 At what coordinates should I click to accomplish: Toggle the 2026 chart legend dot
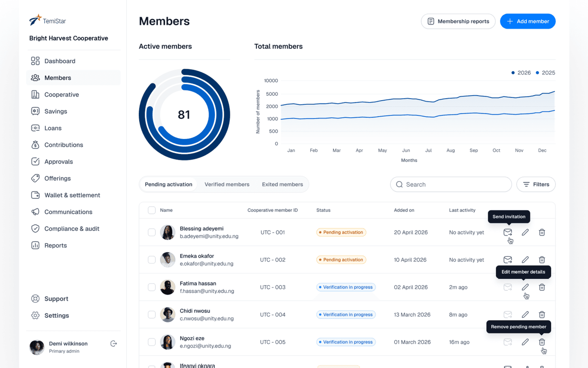tap(513, 73)
